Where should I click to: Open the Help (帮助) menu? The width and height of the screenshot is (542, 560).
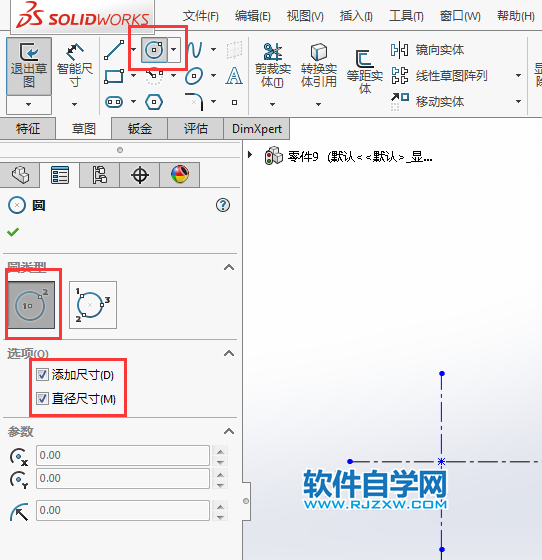(516, 16)
